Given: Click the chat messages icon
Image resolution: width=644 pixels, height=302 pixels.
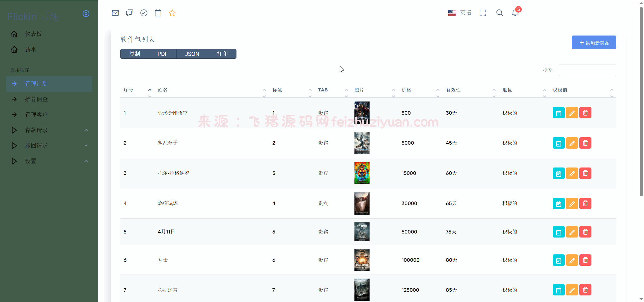Looking at the screenshot, I should pos(130,13).
